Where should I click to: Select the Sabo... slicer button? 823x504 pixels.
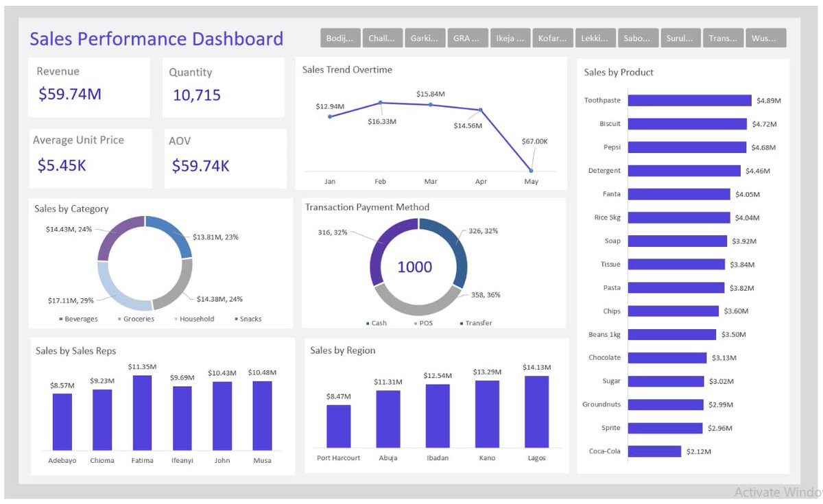tap(638, 38)
